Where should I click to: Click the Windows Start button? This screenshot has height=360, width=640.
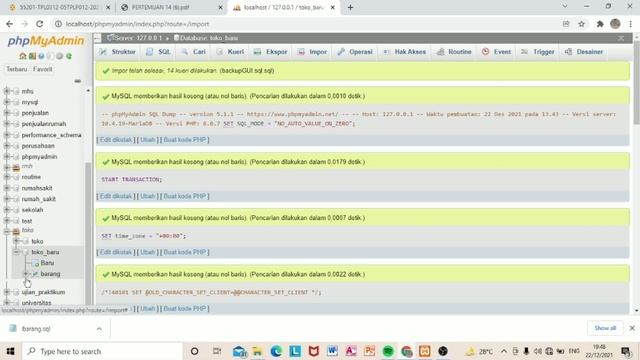[10, 351]
